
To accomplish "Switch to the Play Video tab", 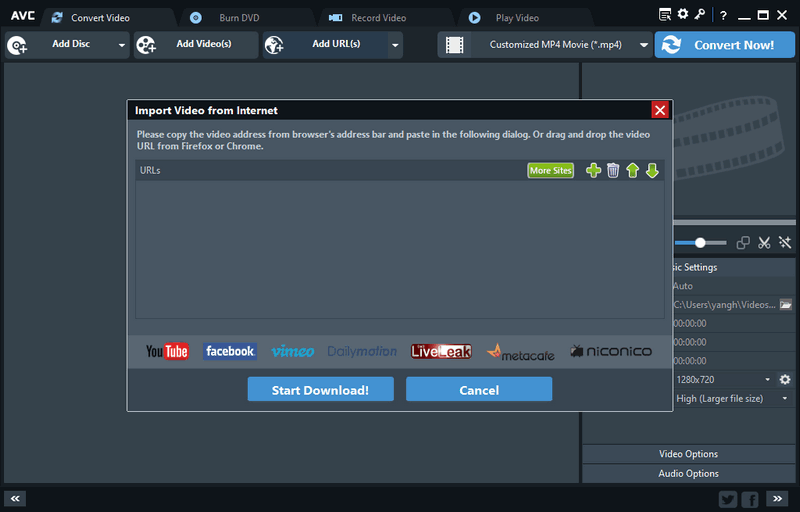I will 517,18.
